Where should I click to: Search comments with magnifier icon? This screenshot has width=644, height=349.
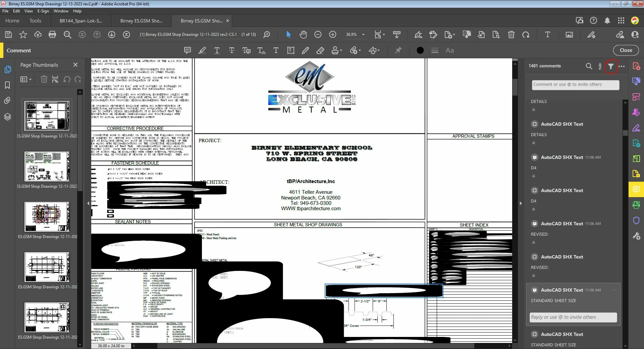[x=589, y=66]
